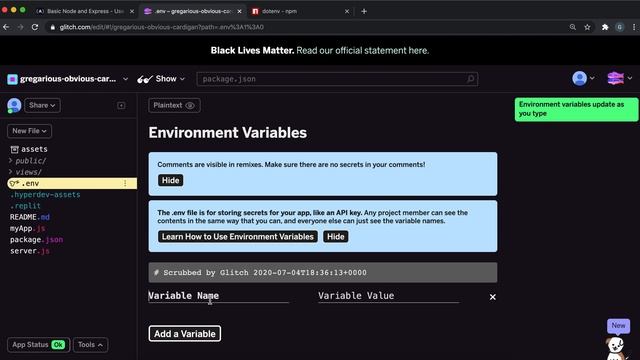Hide the .env file secrets notice
This screenshot has width=640, height=360.
[x=336, y=237]
